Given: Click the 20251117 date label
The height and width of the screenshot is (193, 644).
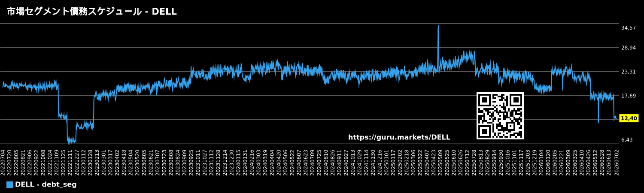Looking at the screenshot, I should [x=521, y=162].
